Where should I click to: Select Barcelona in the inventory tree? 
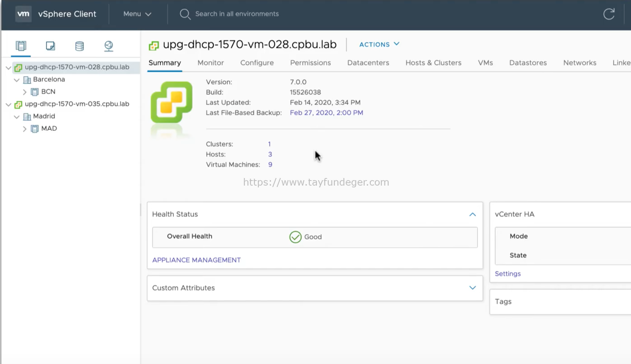(x=49, y=79)
